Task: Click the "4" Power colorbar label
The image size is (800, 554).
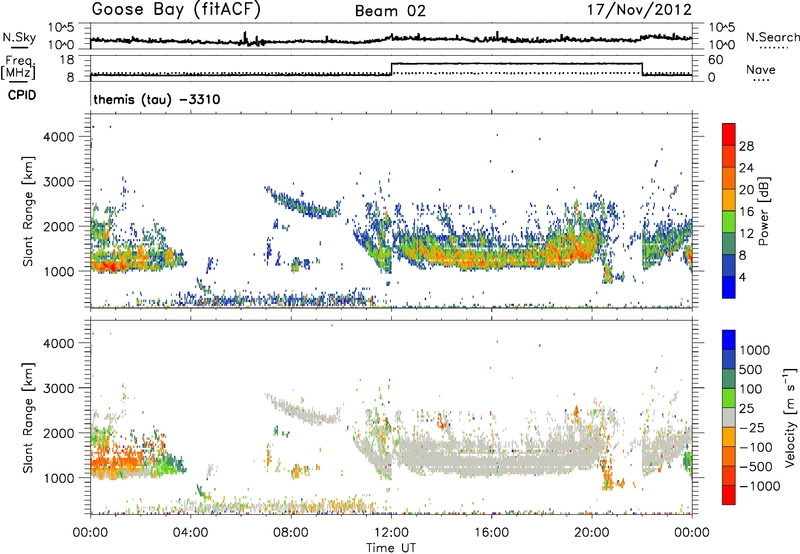Action: [x=742, y=278]
